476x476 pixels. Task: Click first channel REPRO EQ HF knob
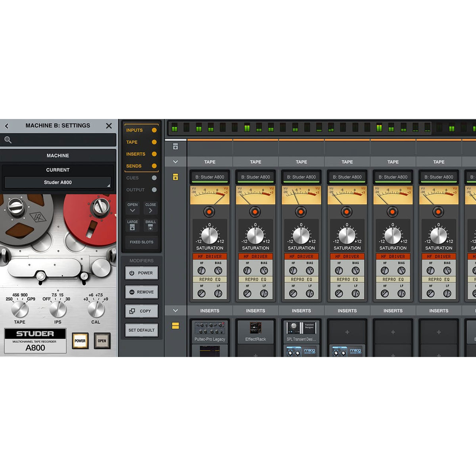click(x=202, y=294)
